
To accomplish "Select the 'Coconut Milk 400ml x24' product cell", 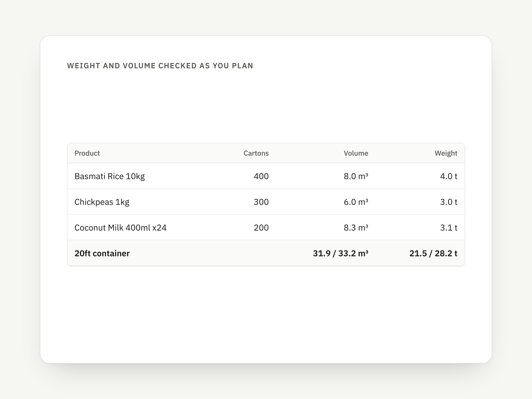I will coord(121,227).
